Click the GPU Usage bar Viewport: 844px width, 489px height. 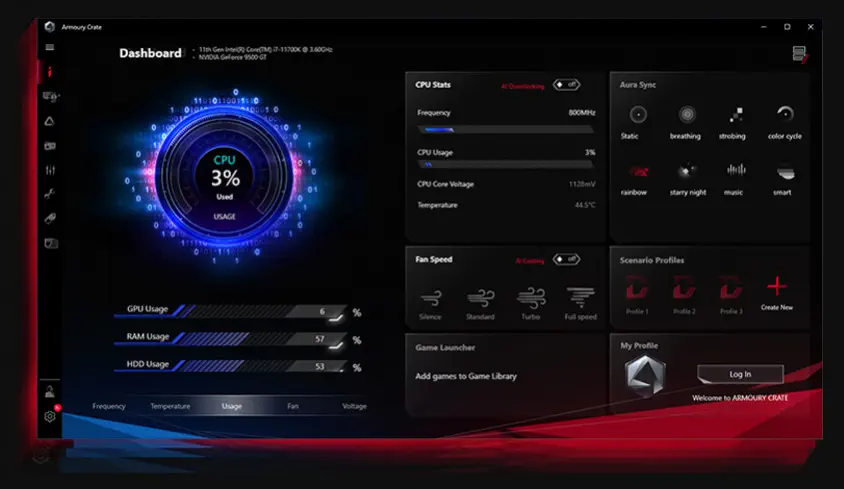coord(230,311)
